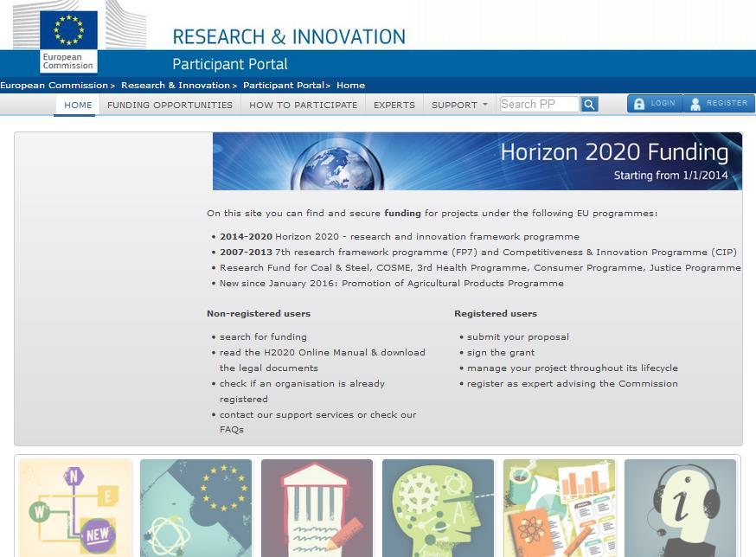Open the HOW TO PARTICIPATE menu

304,105
